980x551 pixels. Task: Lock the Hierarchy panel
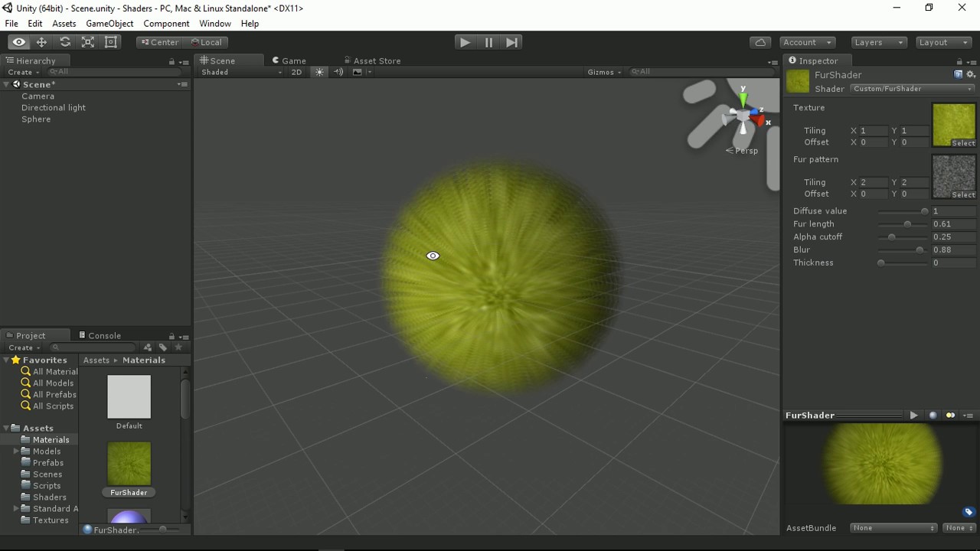[171, 61]
